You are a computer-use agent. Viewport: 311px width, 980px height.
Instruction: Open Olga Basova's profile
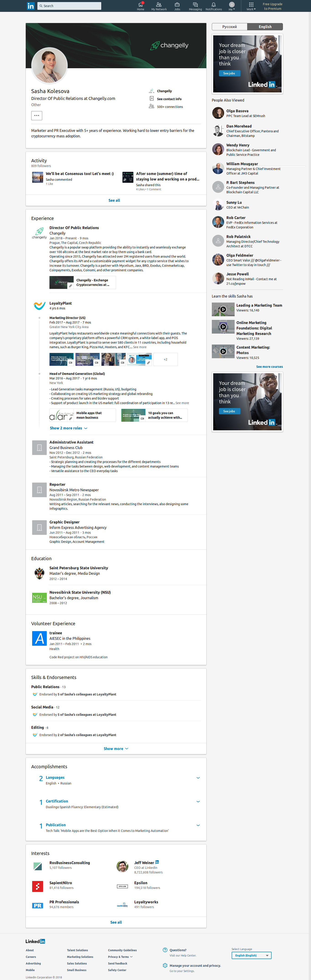pyautogui.click(x=237, y=111)
